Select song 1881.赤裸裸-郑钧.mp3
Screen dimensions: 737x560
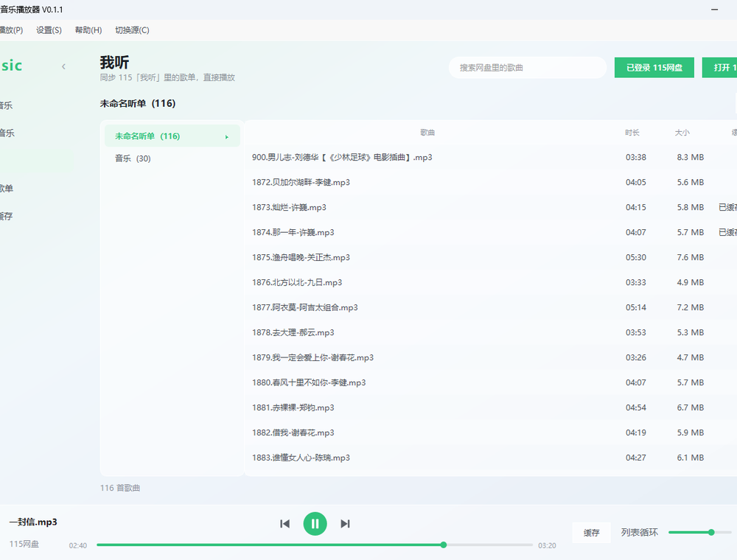point(491,407)
